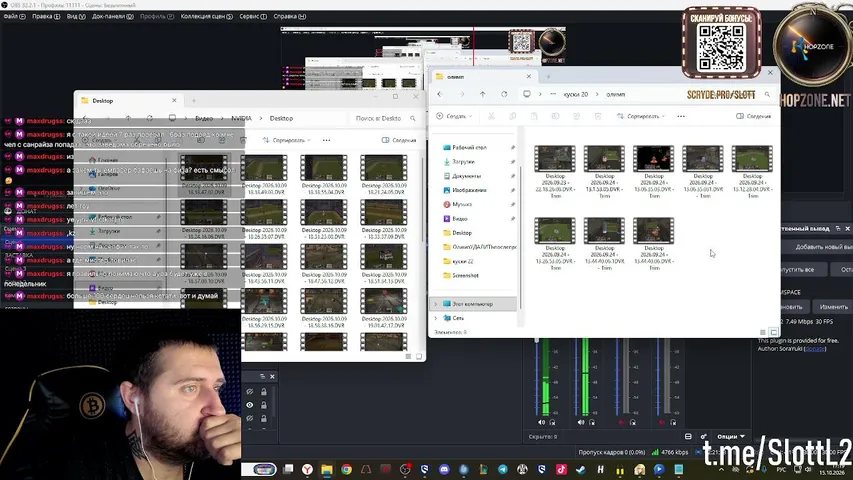The height and width of the screenshot is (480, 853).
Task: Show the topmost hidden OBS source eye
Action: (x=250, y=392)
